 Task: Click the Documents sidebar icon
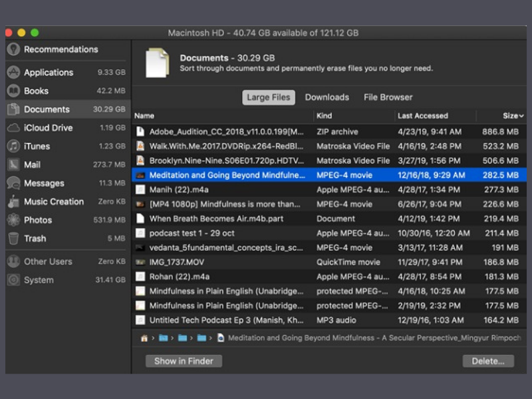13,109
